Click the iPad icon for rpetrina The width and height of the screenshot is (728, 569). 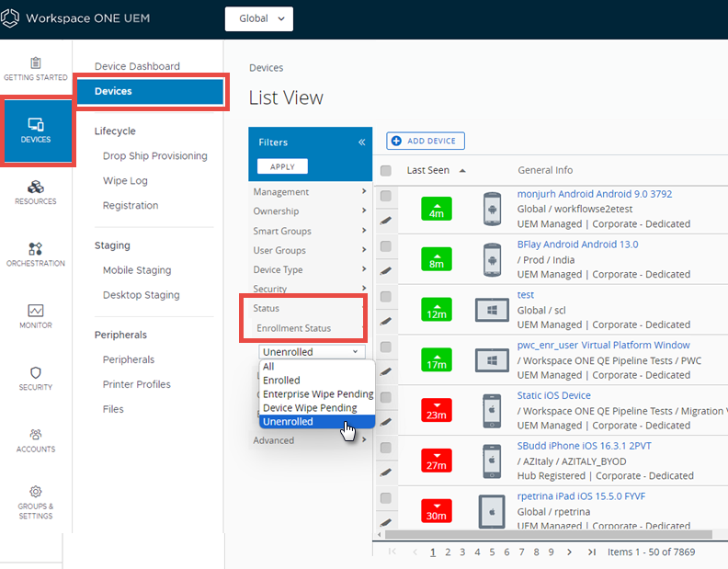pyautogui.click(x=492, y=511)
